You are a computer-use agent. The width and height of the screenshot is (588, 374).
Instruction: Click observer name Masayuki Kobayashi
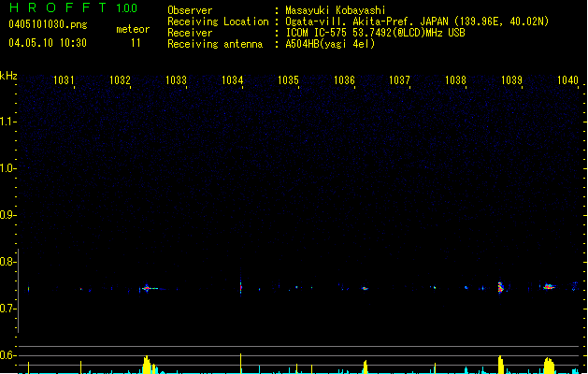(x=336, y=10)
